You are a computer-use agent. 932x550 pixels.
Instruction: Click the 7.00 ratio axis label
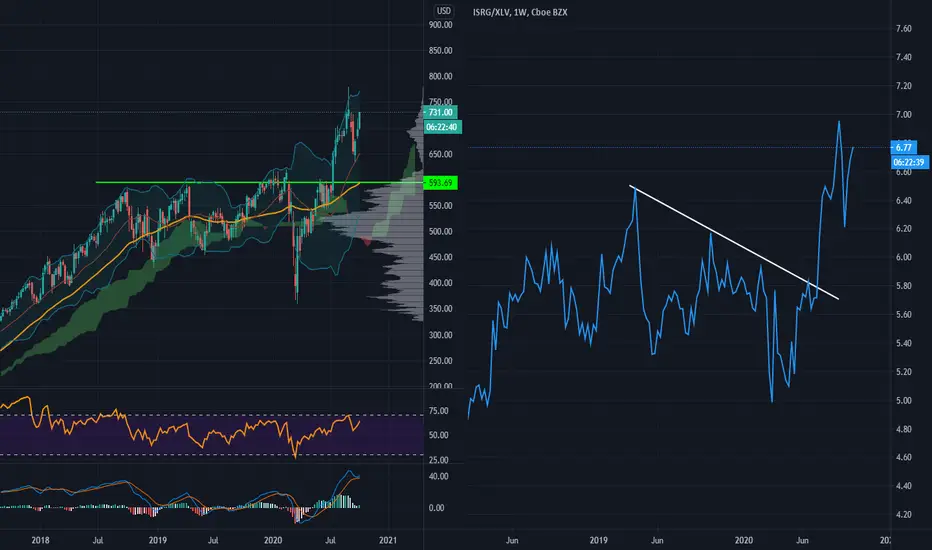[903, 114]
